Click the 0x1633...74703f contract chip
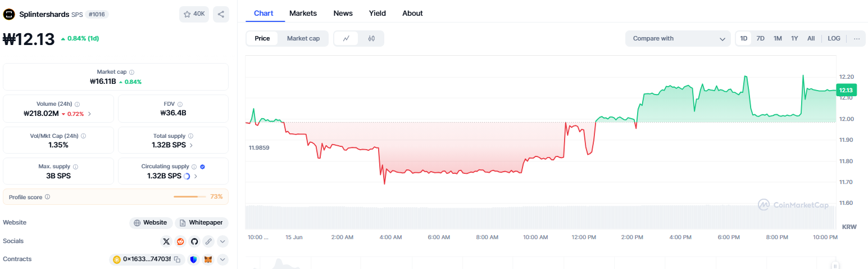Viewport: 868px width, 269px height. [x=147, y=259]
